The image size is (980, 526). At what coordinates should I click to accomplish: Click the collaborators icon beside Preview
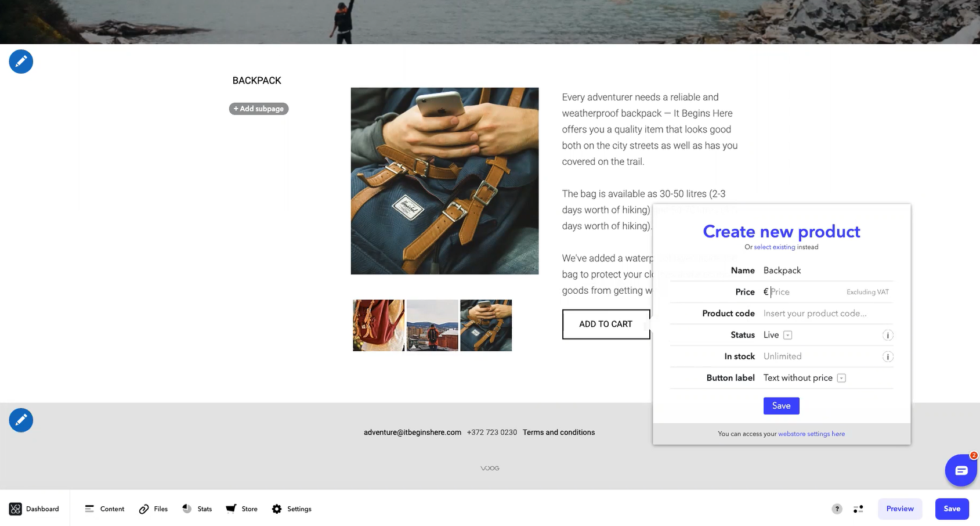(858, 509)
